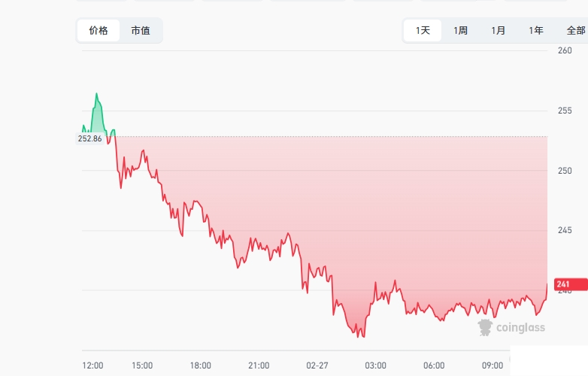Click the 18:00 time axis label
588x376 pixels.
tap(200, 365)
